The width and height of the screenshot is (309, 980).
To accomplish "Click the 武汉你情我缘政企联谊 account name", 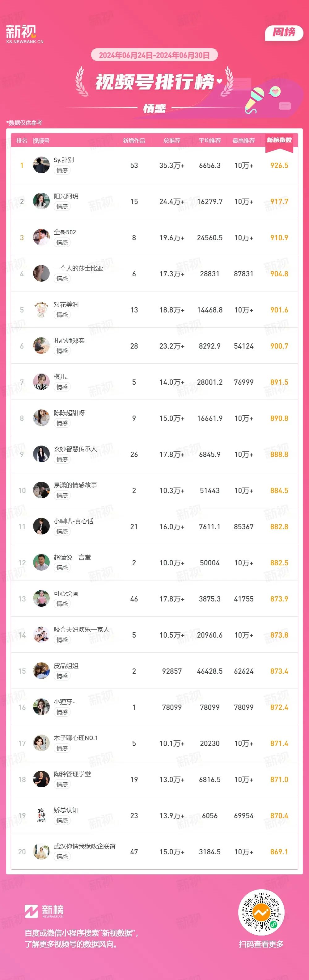I will 84,847.
